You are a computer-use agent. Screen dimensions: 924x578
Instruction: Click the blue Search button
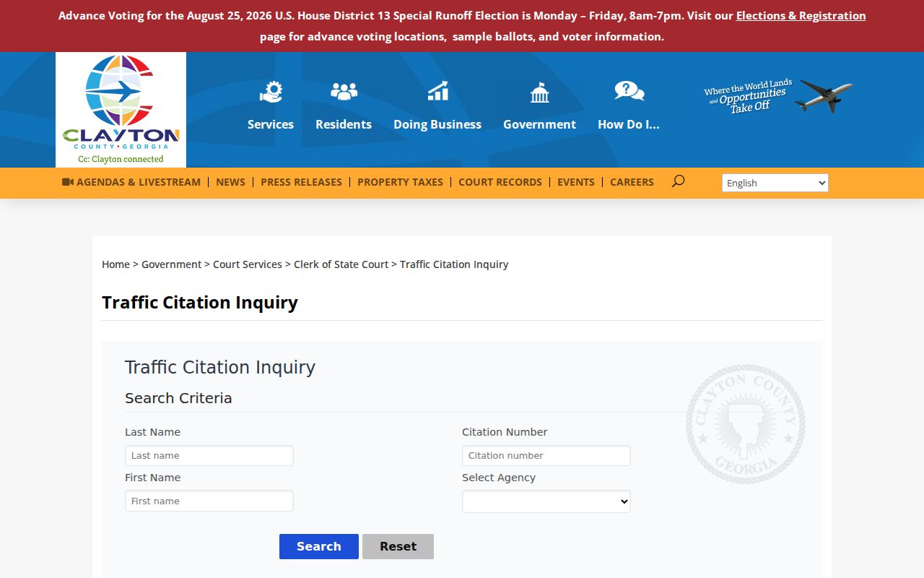pos(319,546)
